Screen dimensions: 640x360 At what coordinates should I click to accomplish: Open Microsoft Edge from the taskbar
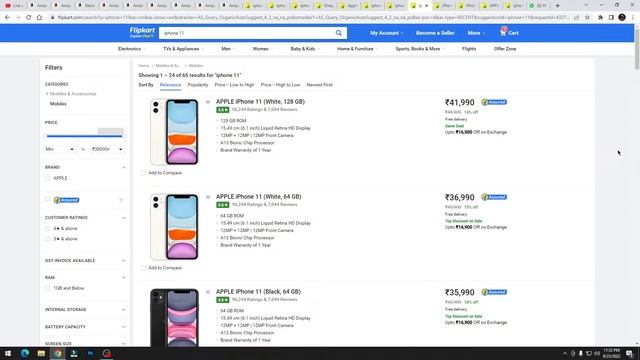(x=24, y=353)
